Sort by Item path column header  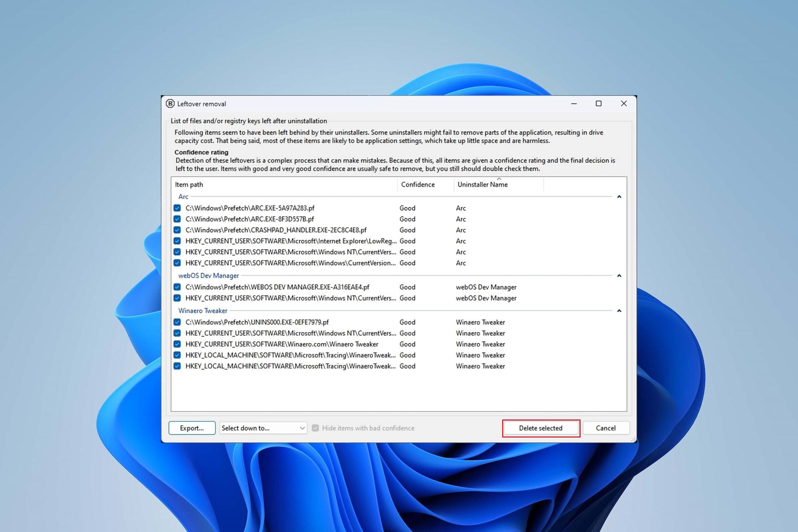point(284,185)
